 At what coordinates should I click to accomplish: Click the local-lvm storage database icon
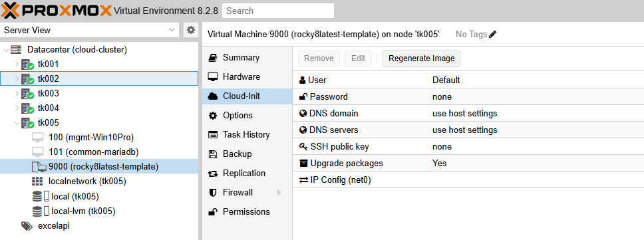[37, 211]
